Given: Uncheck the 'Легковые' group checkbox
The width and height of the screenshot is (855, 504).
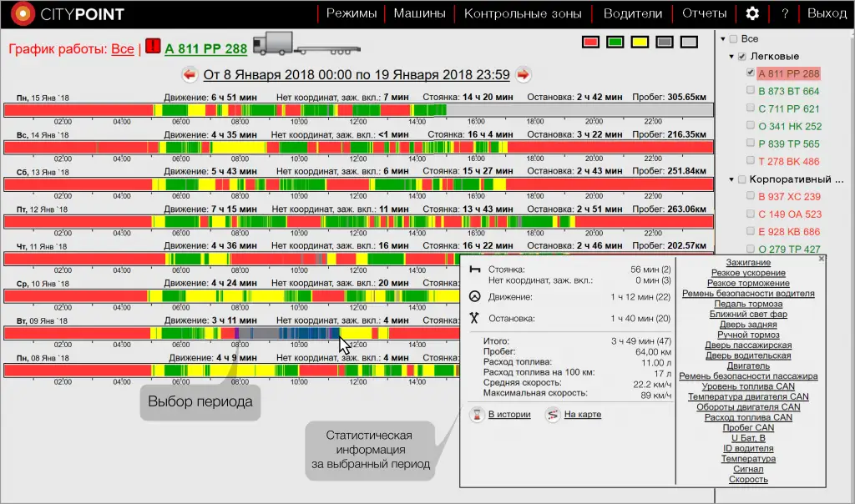Looking at the screenshot, I should [741, 57].
